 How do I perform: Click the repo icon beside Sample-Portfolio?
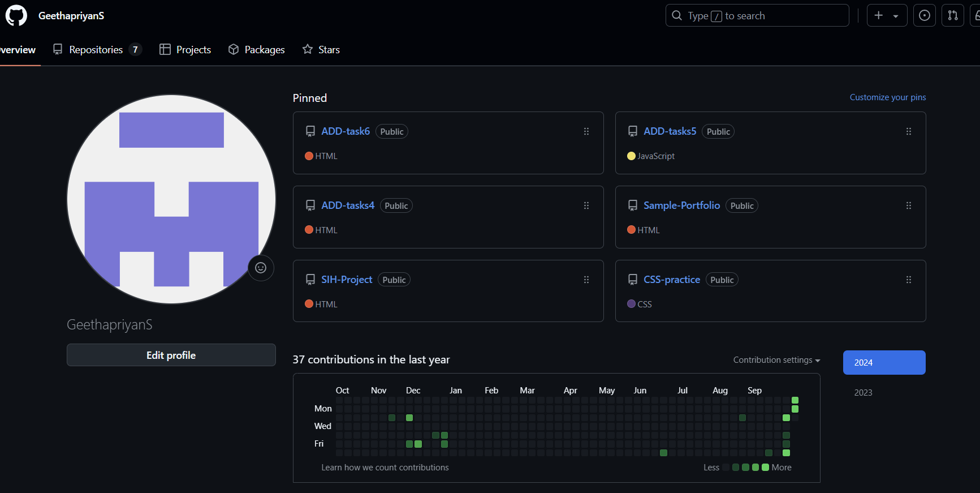point(633,205)
